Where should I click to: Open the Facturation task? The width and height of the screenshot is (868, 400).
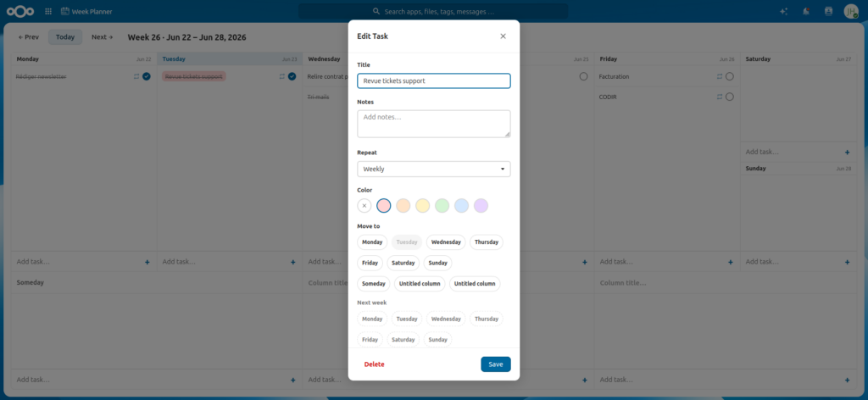pyautogui.click(x=614, y=76)
